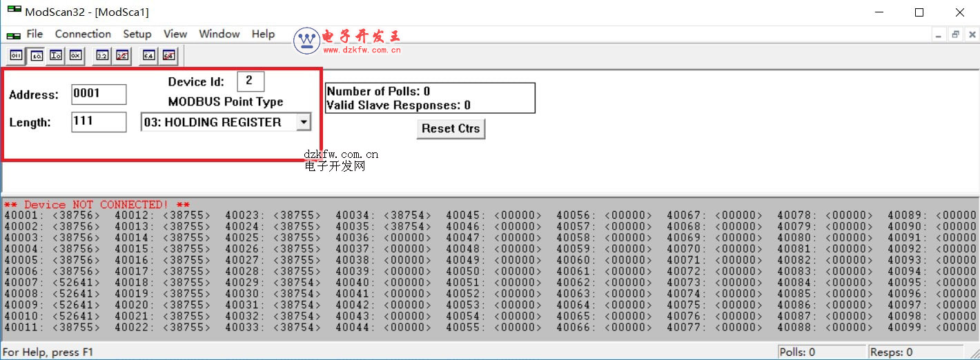Screen dimensions: 980x360
Task: Select the hexadecimal (0x) display format icon
Action: [76, 55]
